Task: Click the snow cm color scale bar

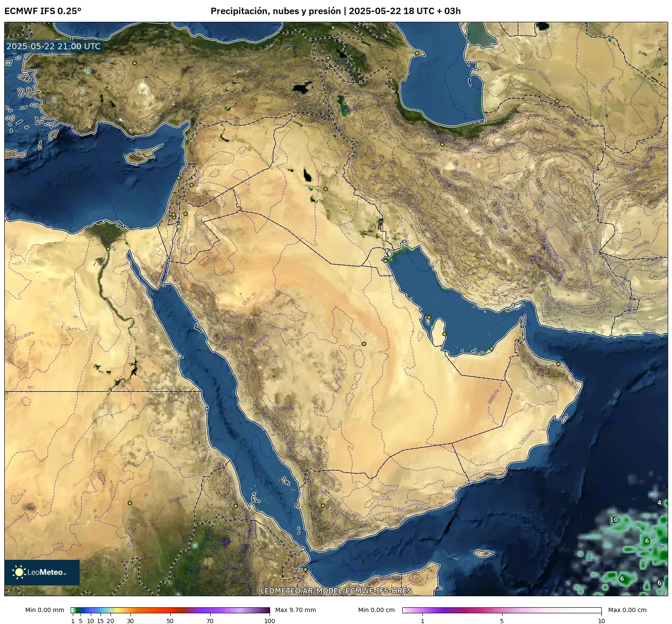Action: pos(502,610)
